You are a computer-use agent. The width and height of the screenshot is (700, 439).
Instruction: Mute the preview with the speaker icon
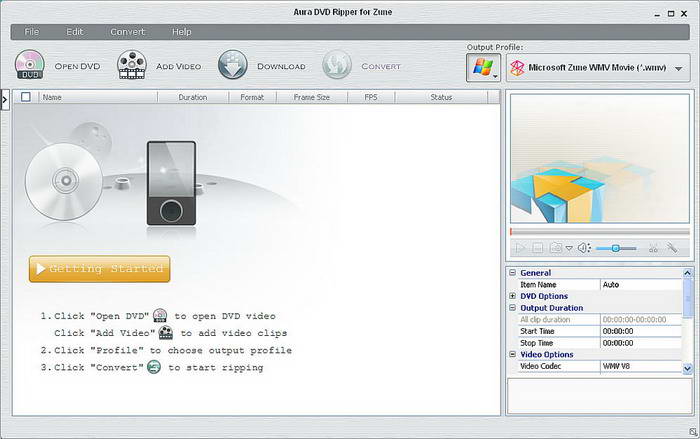pyautogui.click(x=584, y=248)
